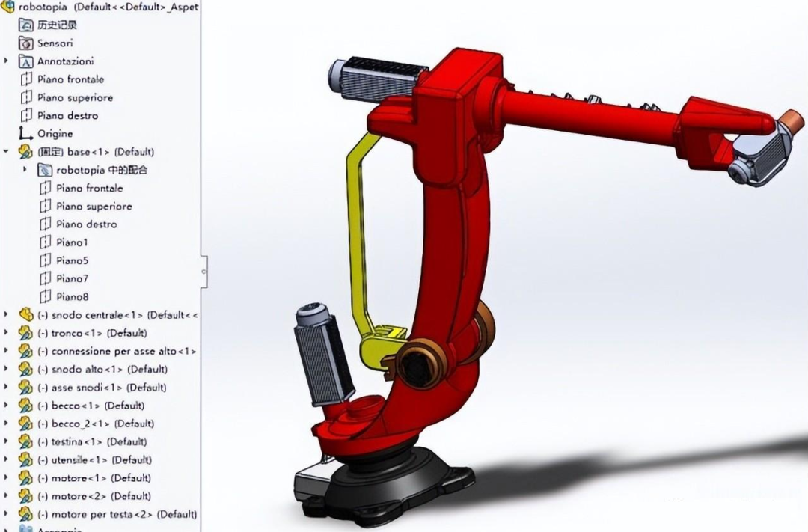Click the mates folder icon under base
Screen dimensions: 808x532
click(45, 170)
